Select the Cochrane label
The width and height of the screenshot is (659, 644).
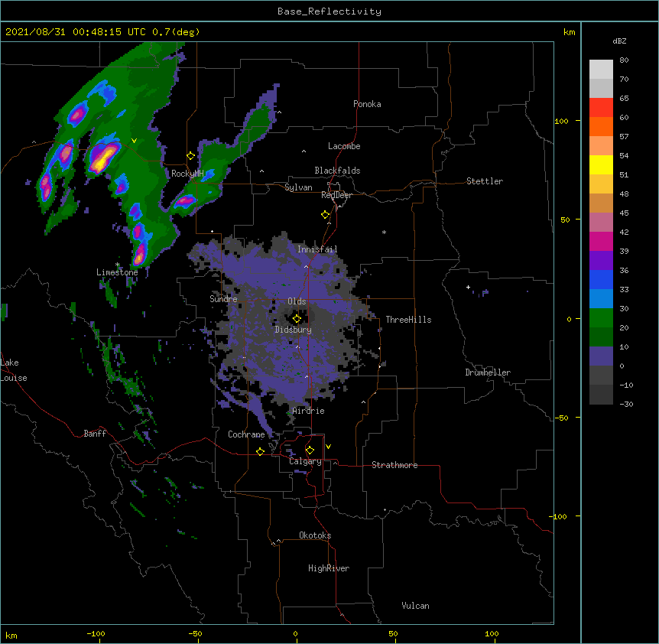246,434
